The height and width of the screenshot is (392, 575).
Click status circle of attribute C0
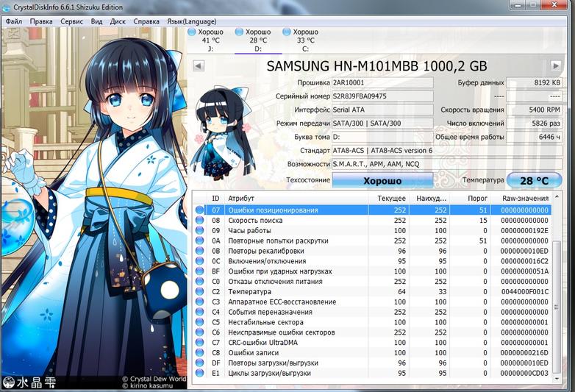click(199, 281)
